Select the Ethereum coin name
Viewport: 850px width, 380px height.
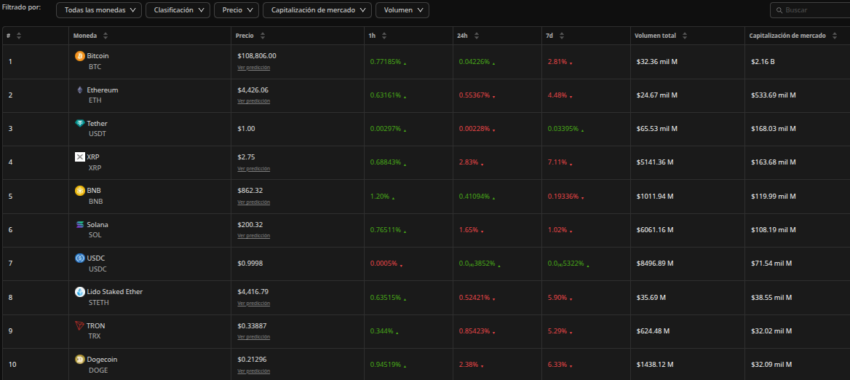102,90
